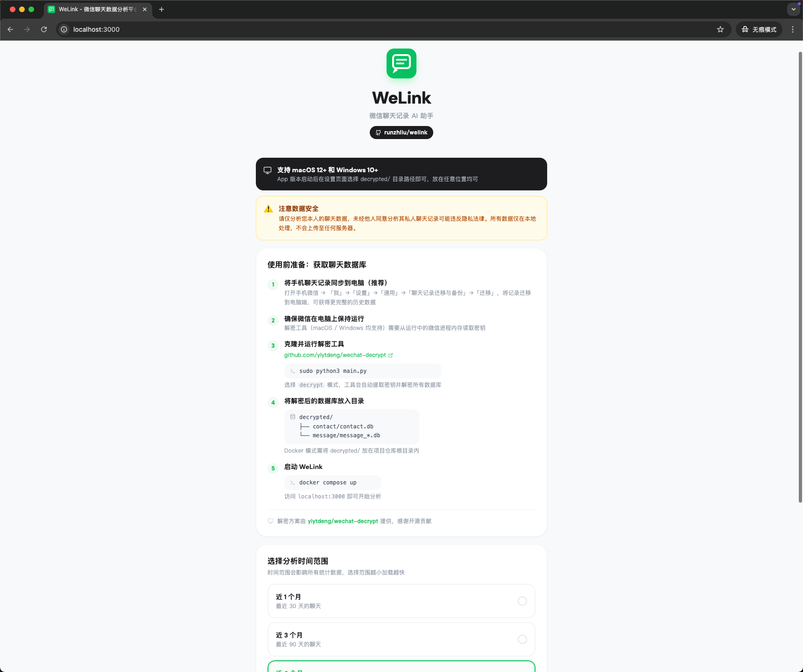Click the external link icon after wechat-decrypt URL
Image resolution: width=803 pixels, height=672 pixels.
click(391, 355)
